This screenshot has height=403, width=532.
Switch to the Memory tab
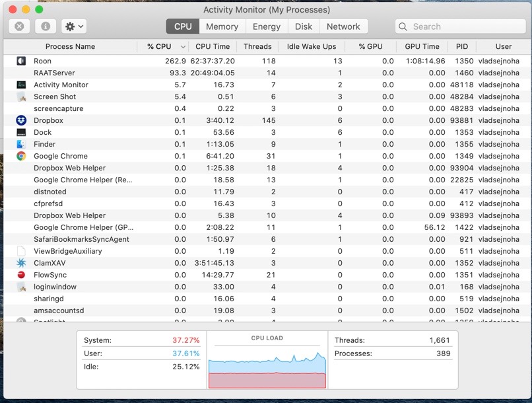222,26
